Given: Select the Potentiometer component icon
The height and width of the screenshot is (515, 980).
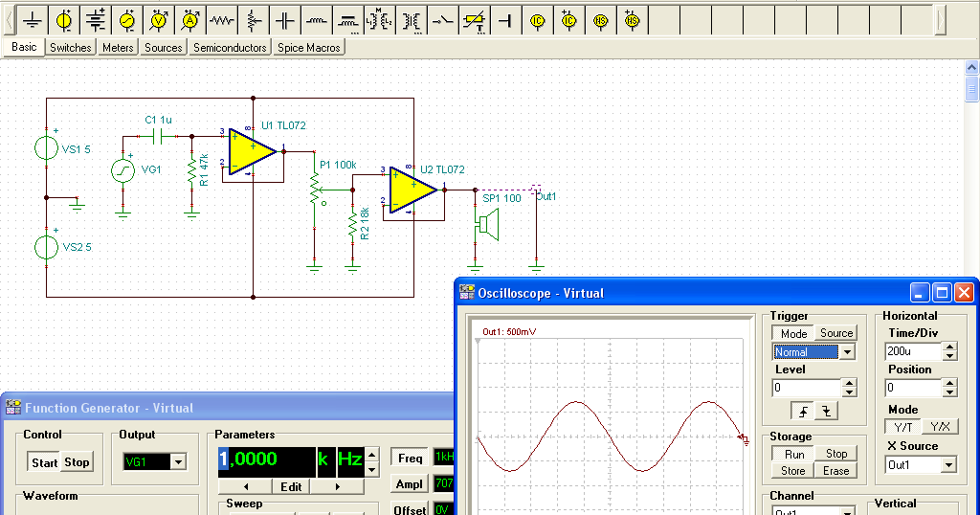Looking at the screenshot, I should (253, 20).
